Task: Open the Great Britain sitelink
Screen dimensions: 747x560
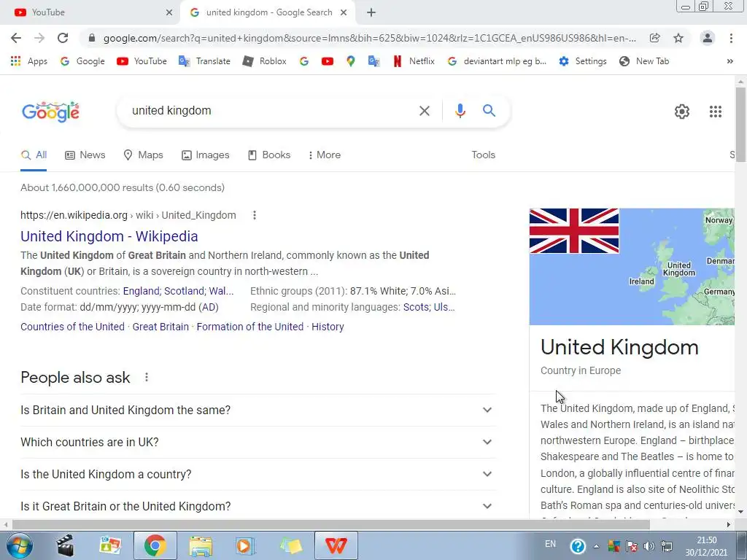Action: (160, 327)
